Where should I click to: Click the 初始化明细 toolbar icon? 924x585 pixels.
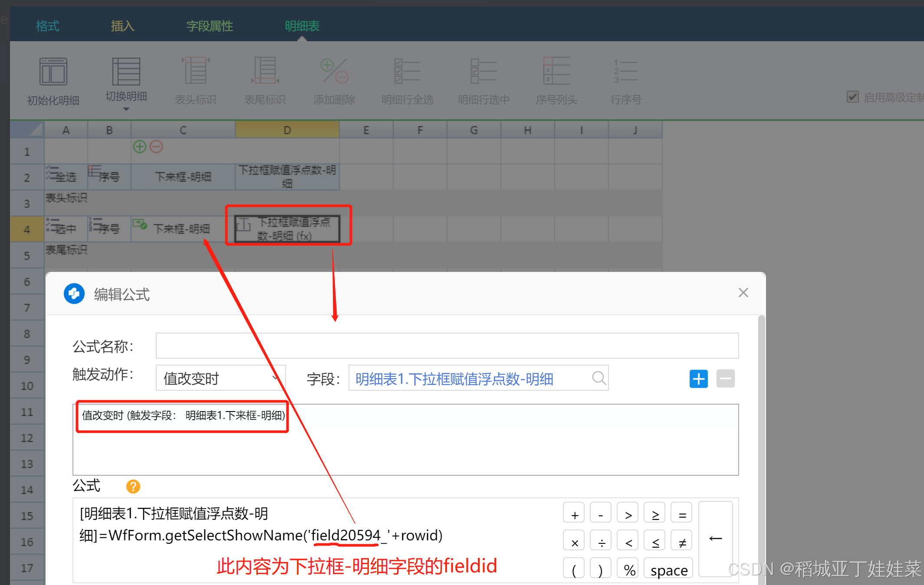(53, 72)
